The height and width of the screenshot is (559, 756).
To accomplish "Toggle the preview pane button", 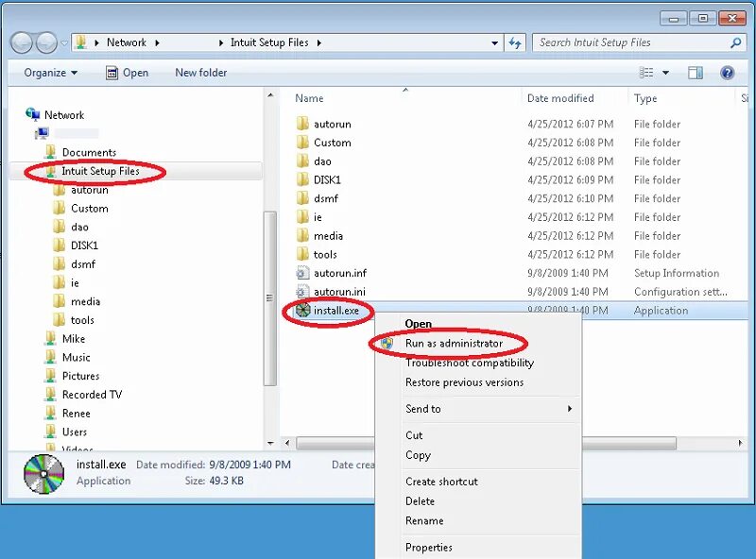I will [696, 73].
